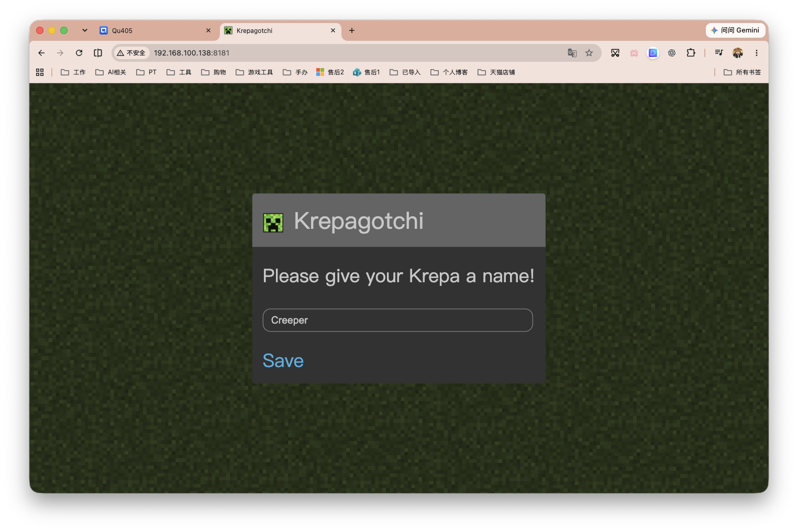This screenshot has width=798, height=532.
Task: Close the Qu405 tab
Action: pos(208,30)
